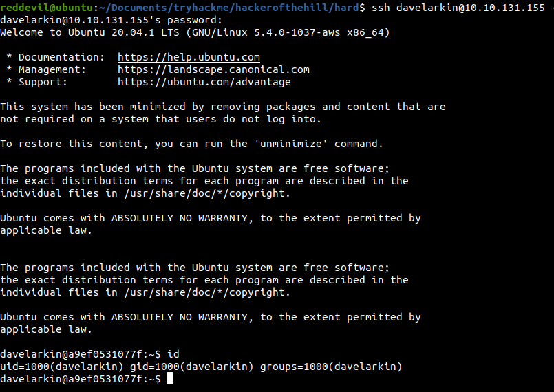Click the reddevil@ubuntu green prompt text
Viewport: 554px width, 392px height.
point(46,8)
